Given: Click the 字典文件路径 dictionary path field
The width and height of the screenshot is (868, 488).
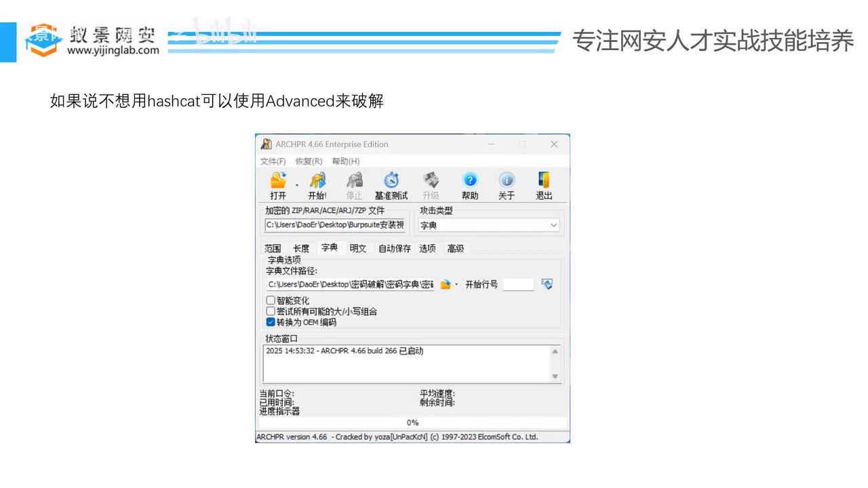Looking at the screenshot, I should (x=350, y=285).
